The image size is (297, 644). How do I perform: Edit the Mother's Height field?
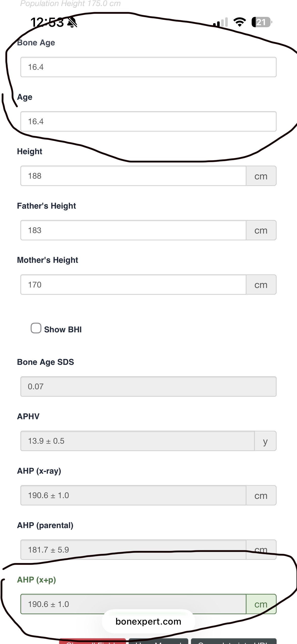point(133,285)
